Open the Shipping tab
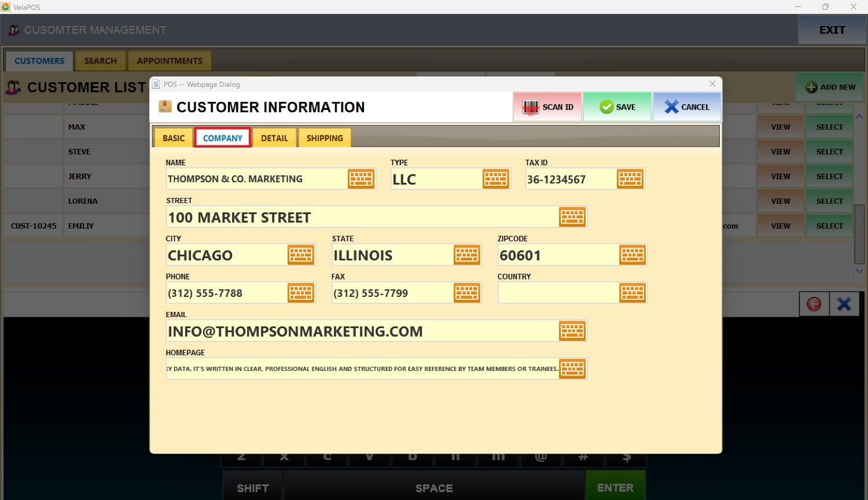 pos(324,138)
